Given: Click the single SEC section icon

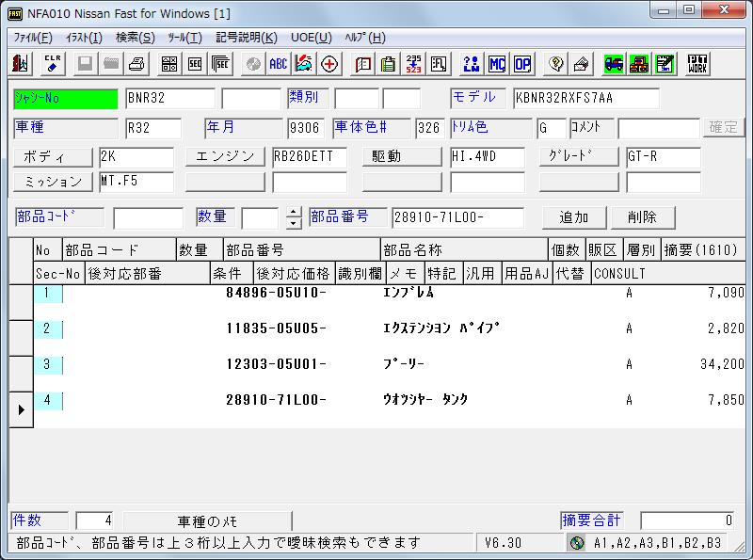Looking at the screenshot, I should click(x=195, y=64).
